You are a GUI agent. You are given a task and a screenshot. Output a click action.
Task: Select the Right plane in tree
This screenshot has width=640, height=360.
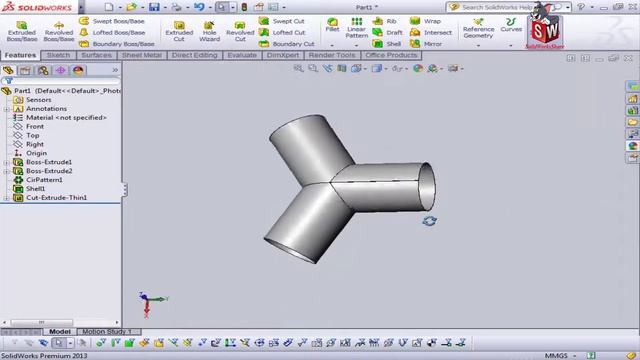tap(35, 144)
